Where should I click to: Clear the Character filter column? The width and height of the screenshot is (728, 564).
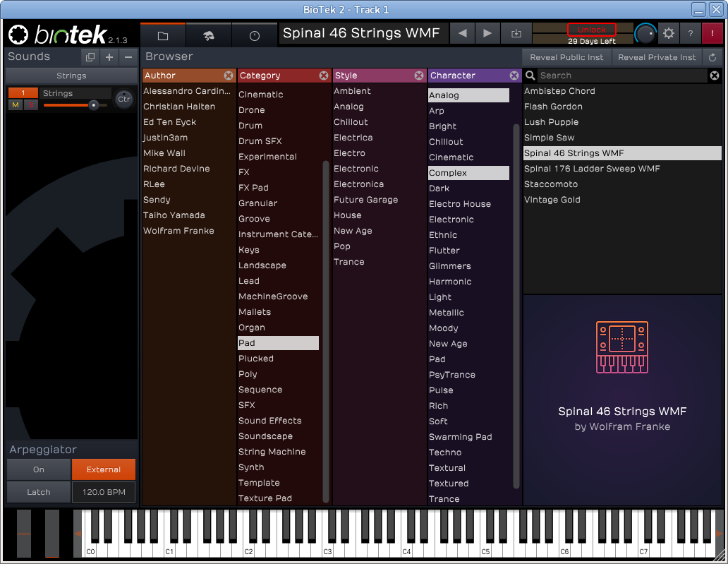[x=514, y=76]
